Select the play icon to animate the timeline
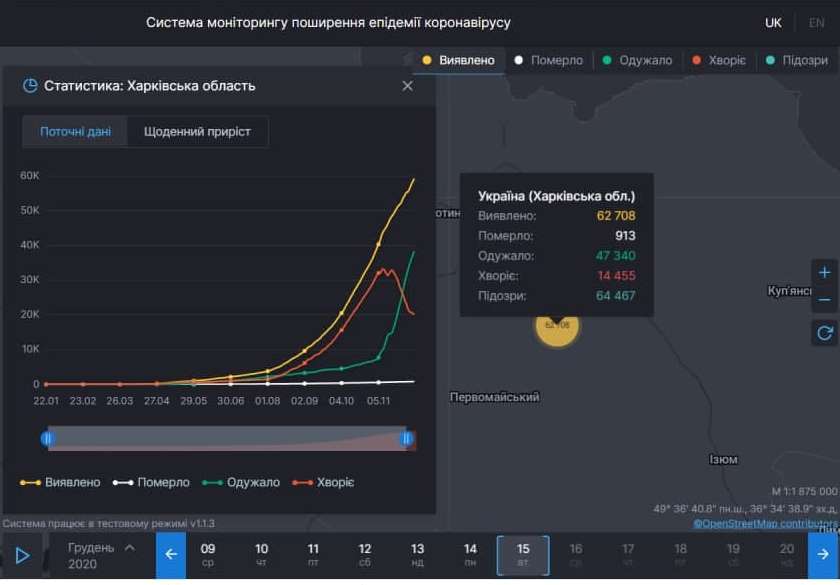The width and height of the screenshot is (840, 585). click(x=23, y=553)
